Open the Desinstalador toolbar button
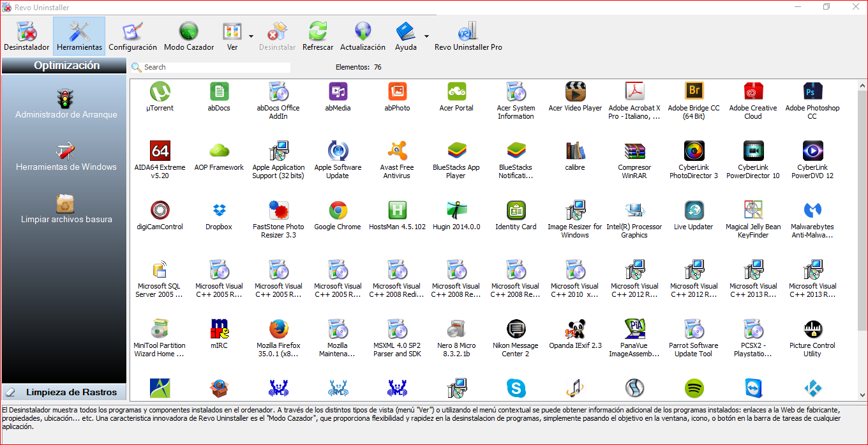868x445 pixels. (27, 36)
